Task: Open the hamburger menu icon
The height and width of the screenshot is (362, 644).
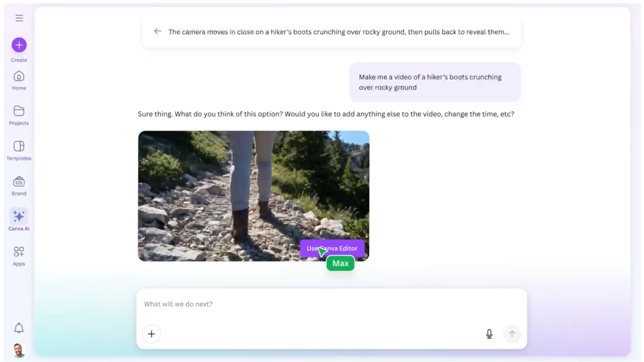Action: pyautogui.click(x=19, y=18)
